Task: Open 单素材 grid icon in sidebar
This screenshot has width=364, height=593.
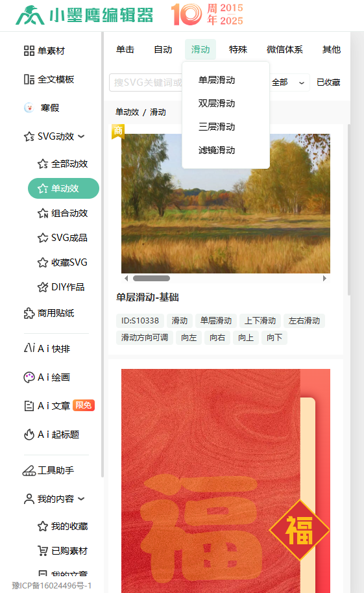Action: tap(29, 51)
